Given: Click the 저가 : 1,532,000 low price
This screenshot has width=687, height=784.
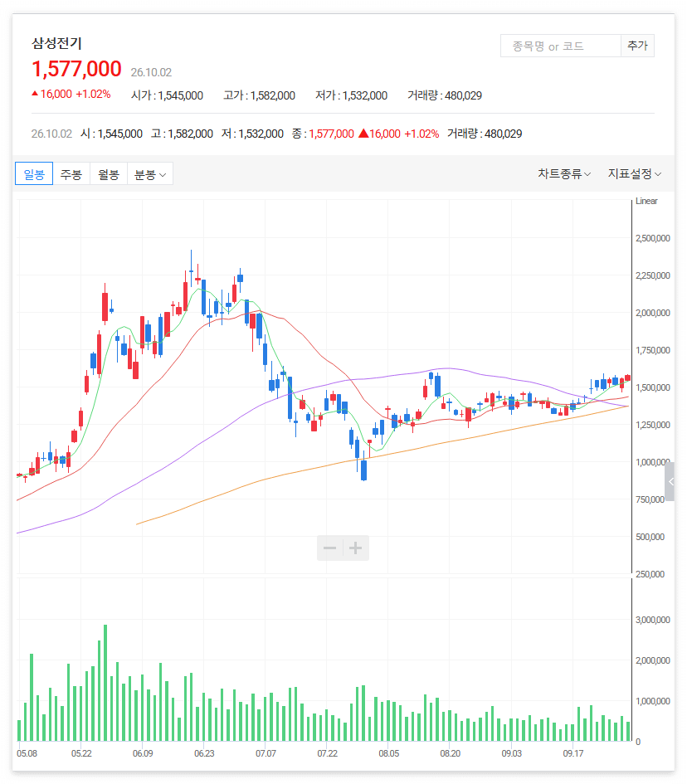Looking at the screenshot, I should pos(352,95).
